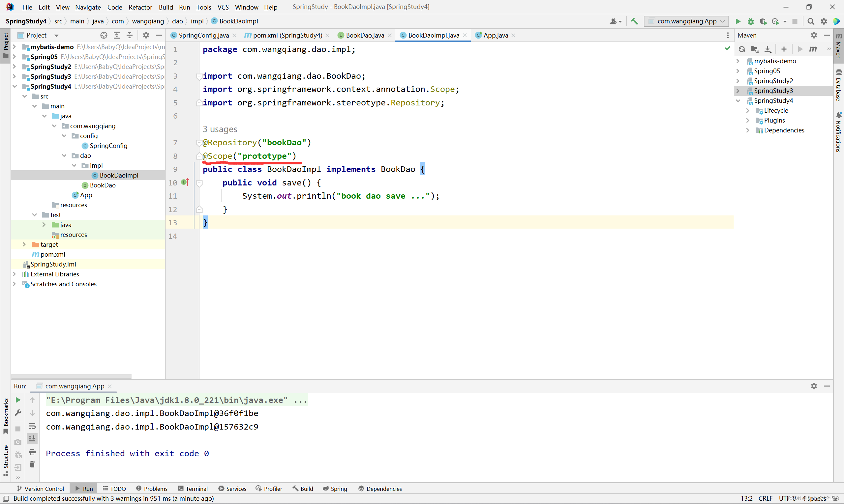Open the VCS menu
This screenshot has height=504, width=844.
223,7
